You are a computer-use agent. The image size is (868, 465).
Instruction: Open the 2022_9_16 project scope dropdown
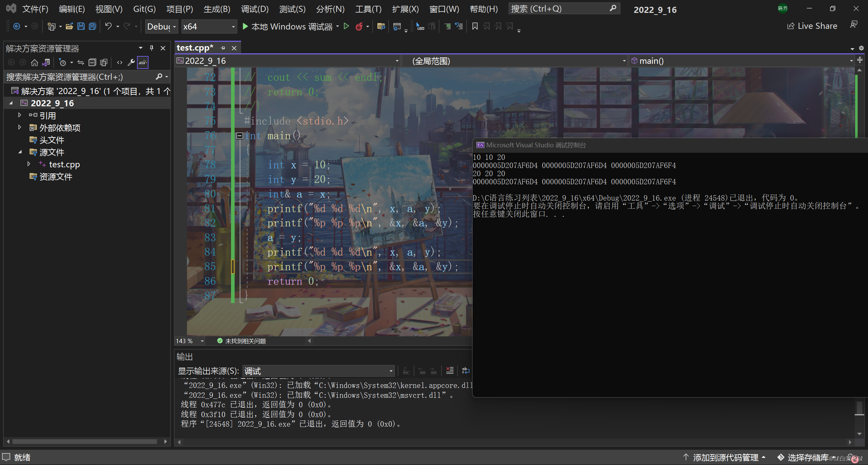tap(288, 61)
